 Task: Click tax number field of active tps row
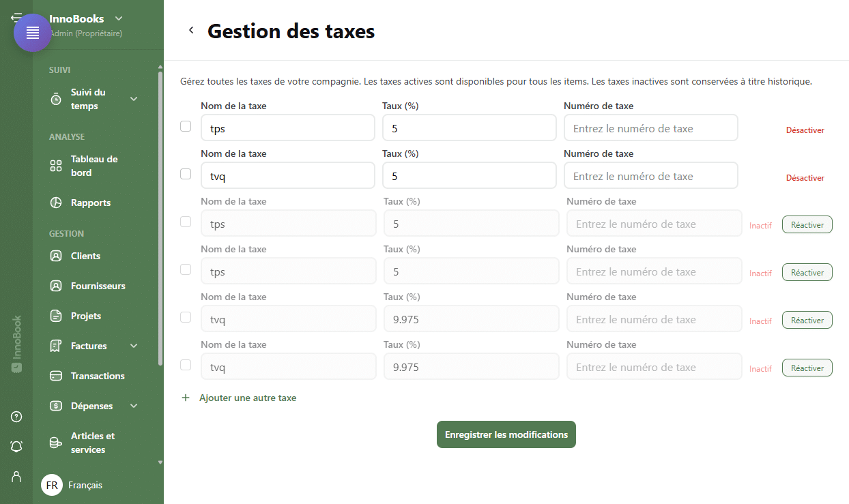pos(651,128)
